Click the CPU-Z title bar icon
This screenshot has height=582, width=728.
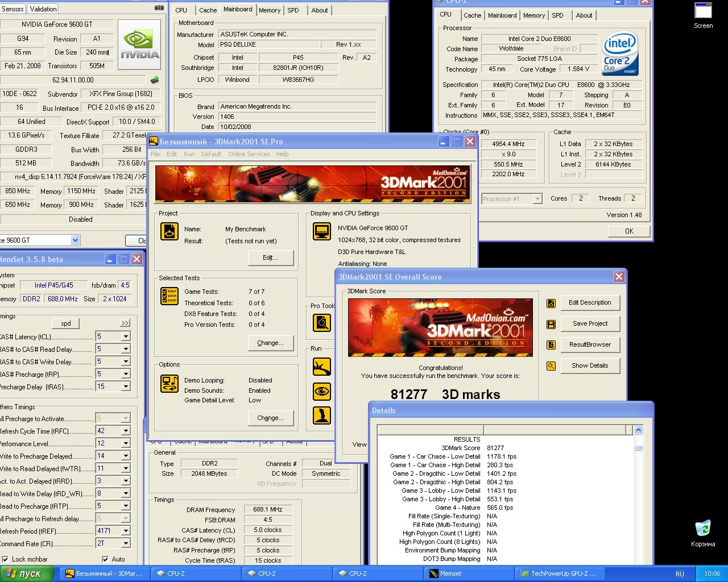point(440,2)
